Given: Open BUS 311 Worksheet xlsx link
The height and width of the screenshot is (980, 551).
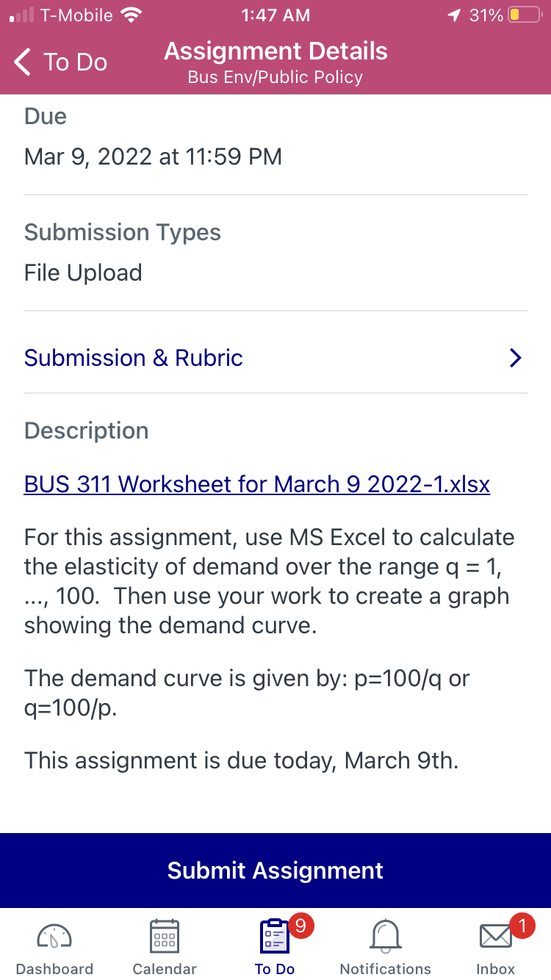Looking at the screenshot, I should [x=257, y=484].
